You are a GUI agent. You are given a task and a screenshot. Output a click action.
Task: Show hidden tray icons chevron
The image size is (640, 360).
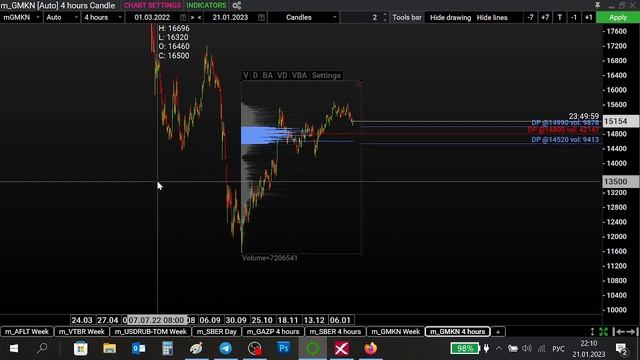coord(499,349)
